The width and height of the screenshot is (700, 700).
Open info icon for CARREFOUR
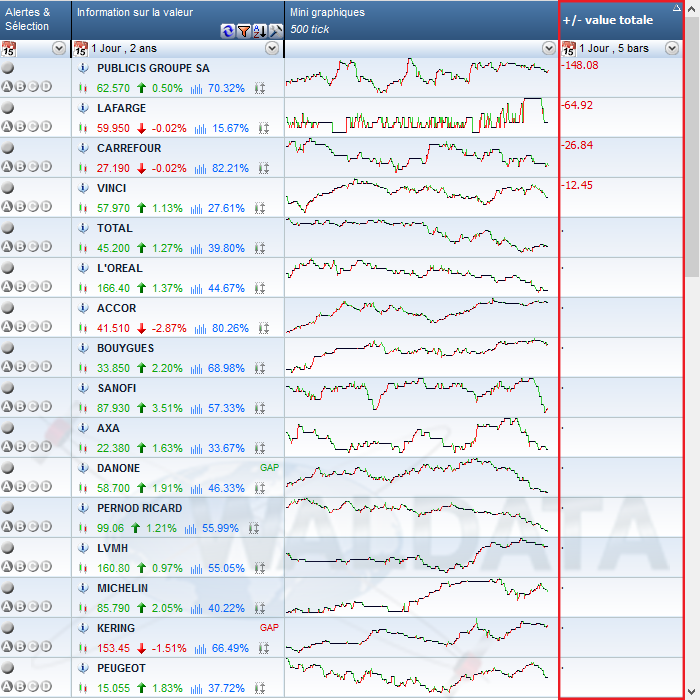click(83, 148)
